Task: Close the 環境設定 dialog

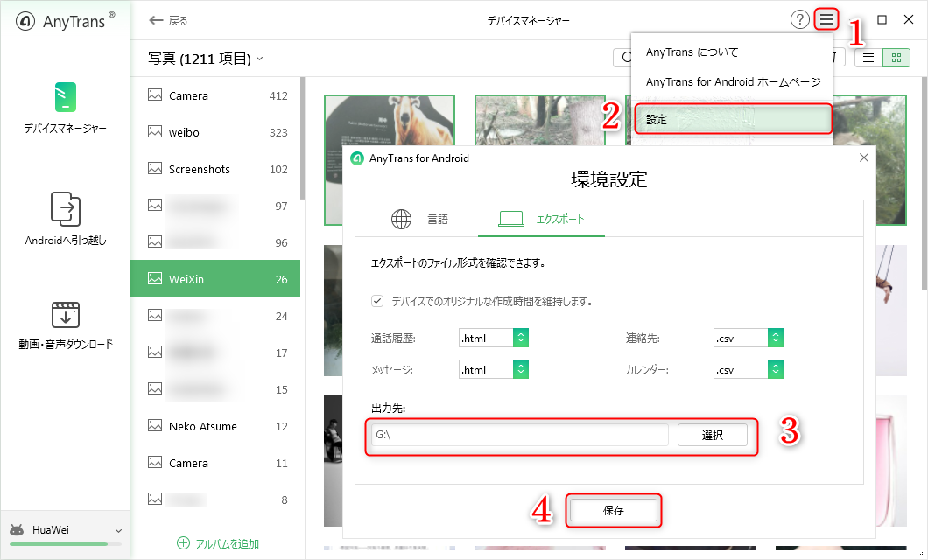Action: coord(864,157)
